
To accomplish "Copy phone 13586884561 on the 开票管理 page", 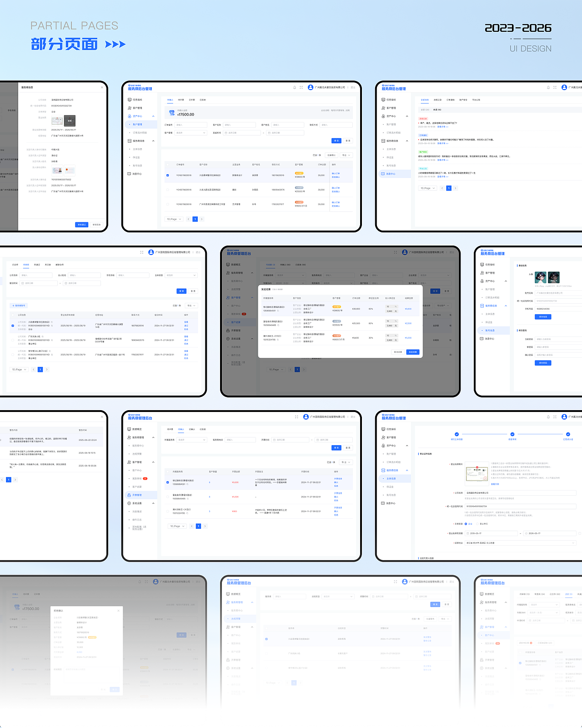I will click(187, 484).
